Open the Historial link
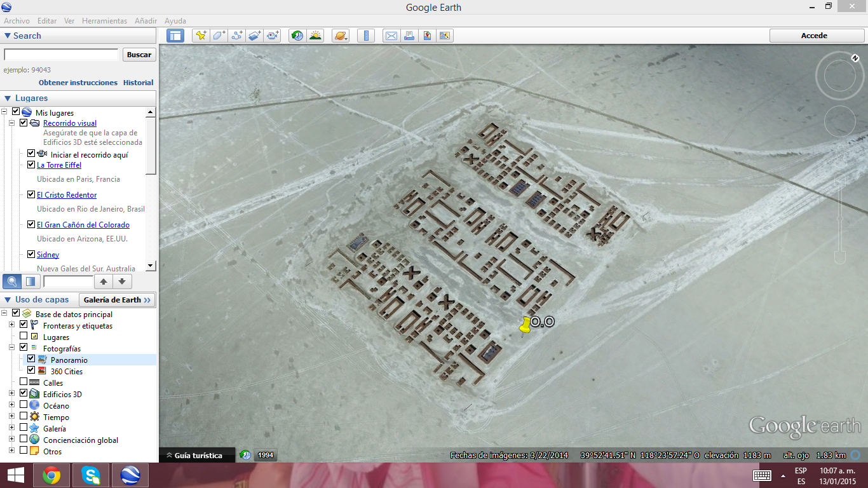Viewport: 868px width, 488px height. 139,83
